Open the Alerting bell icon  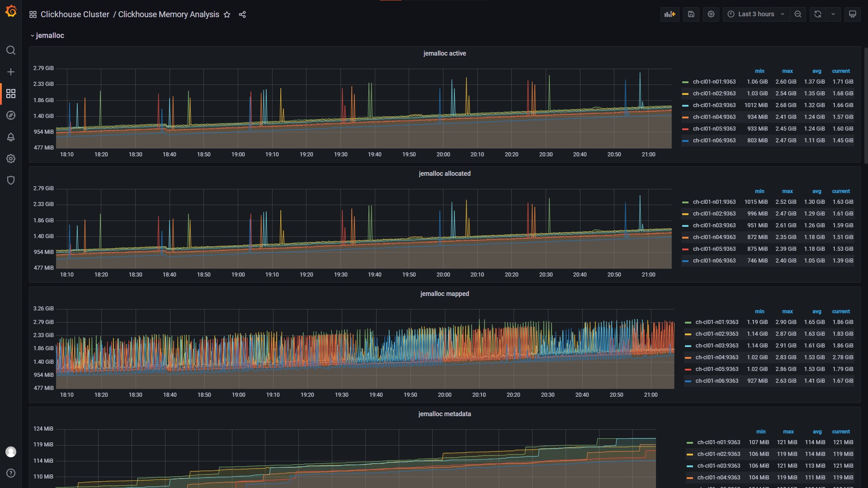click(11, 137)
